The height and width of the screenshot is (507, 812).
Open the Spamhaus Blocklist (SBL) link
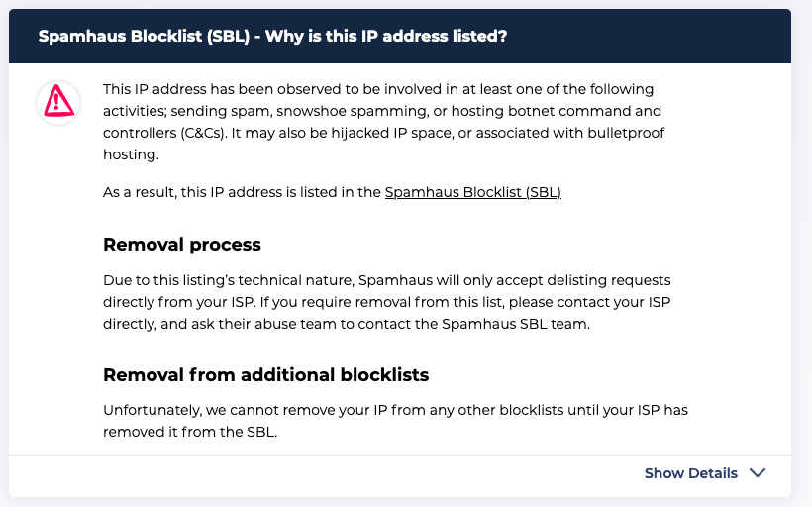tap(472, 192)
